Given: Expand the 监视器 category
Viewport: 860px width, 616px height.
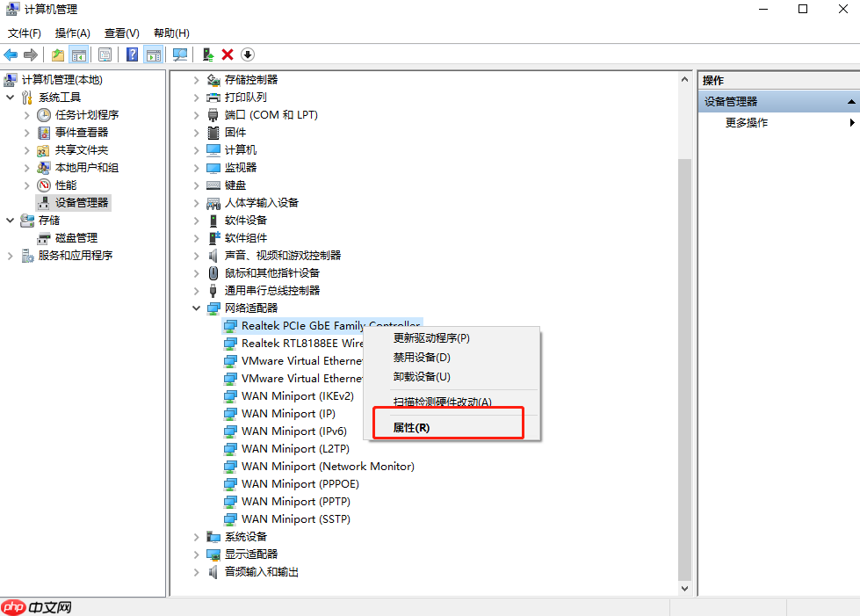Looking at the screenshot, I should pyautogui.click(x=197, y=168).
